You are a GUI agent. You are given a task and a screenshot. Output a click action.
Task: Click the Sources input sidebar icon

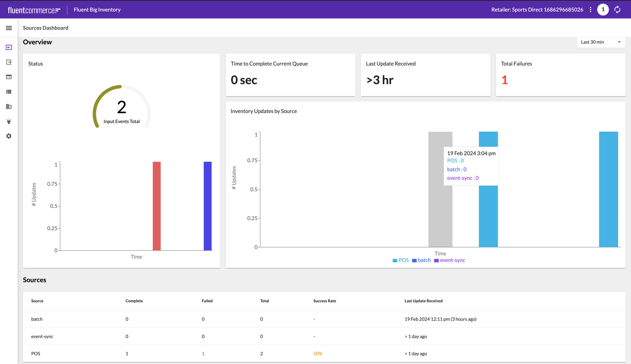(9, 47)
